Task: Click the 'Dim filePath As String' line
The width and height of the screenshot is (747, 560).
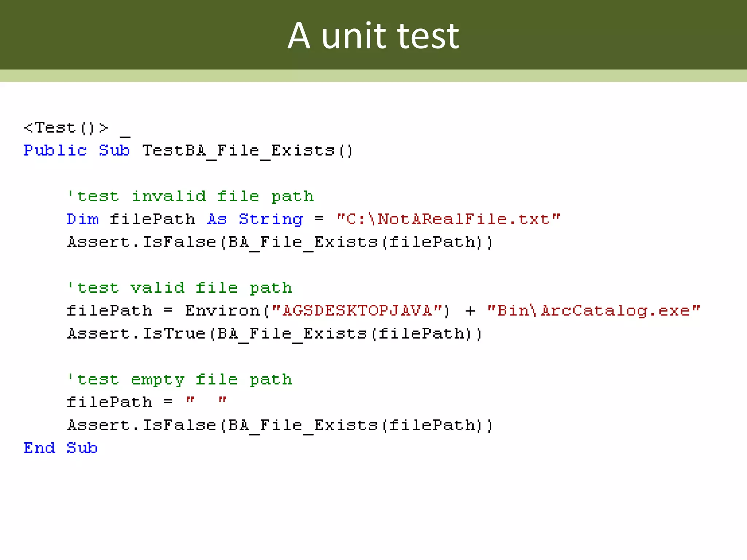Action: [x=314, y=219]
